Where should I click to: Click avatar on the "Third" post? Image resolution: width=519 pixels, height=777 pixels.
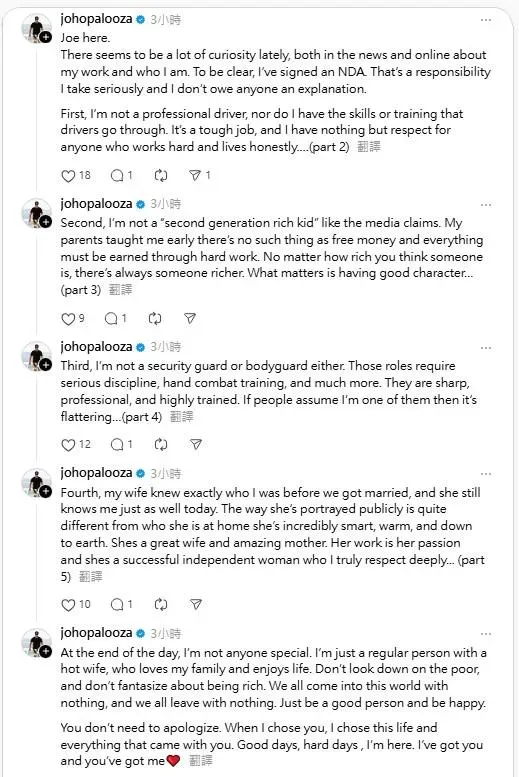click(36, 356)
